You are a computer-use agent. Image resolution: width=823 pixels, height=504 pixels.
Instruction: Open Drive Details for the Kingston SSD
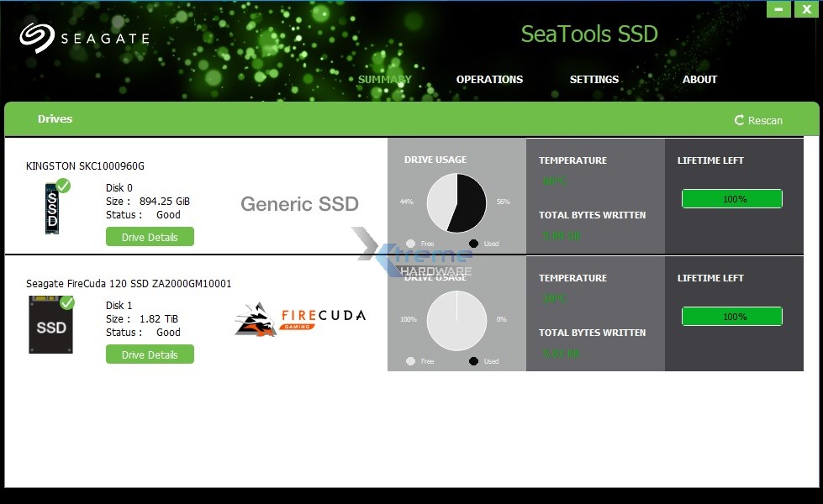150,236
